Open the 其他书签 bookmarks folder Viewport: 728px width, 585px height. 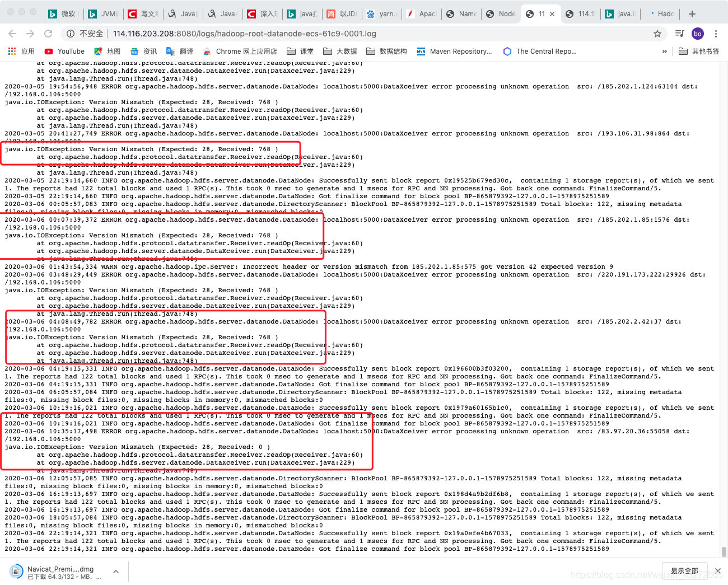click(x=699, y=51)
